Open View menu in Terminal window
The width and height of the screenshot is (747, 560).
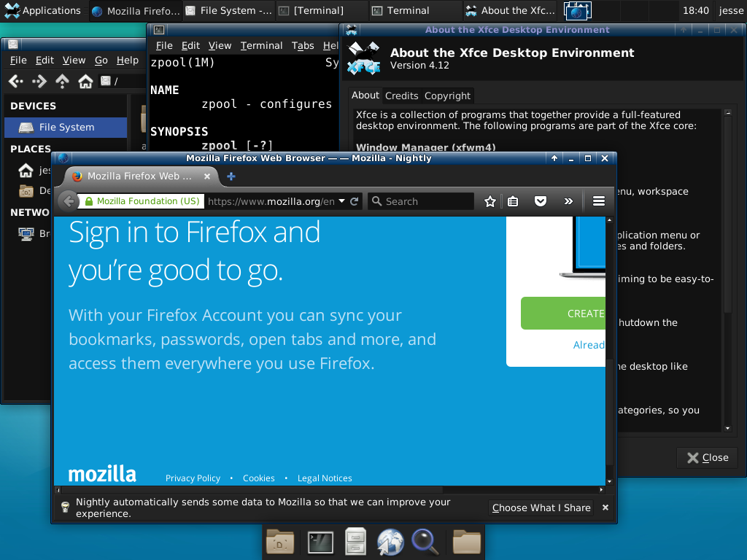coord(220,46)
